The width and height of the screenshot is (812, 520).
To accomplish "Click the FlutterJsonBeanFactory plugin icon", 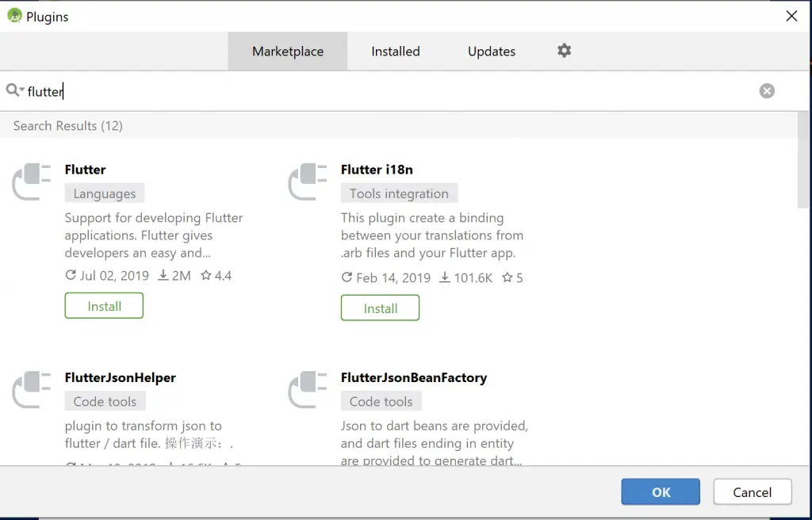I will 308,390.
